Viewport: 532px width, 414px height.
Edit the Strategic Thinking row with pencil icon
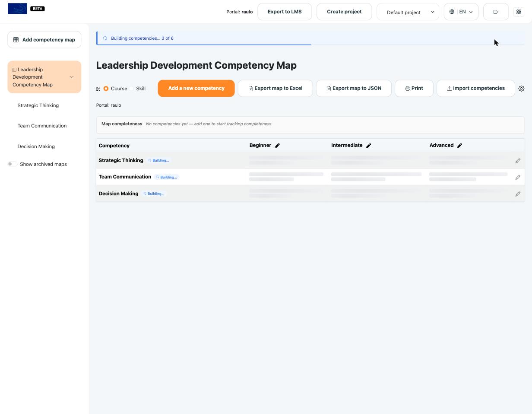pyautogui.click(x=518, y=161)
